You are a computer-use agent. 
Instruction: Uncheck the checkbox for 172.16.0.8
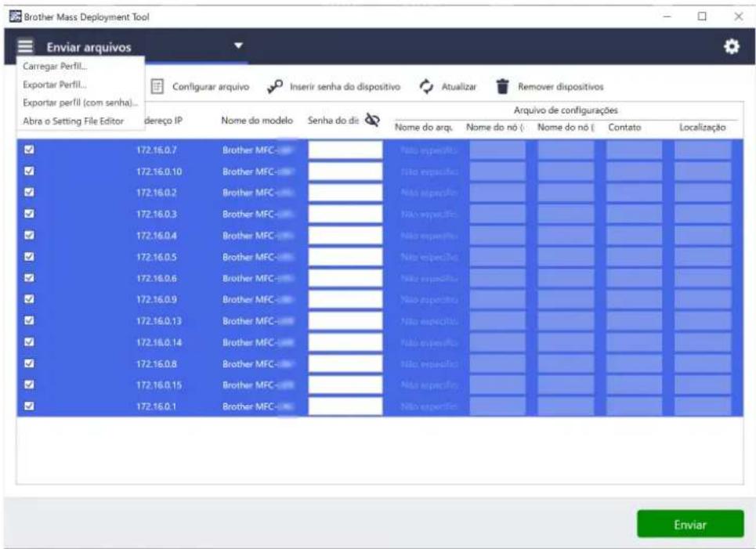29,363
